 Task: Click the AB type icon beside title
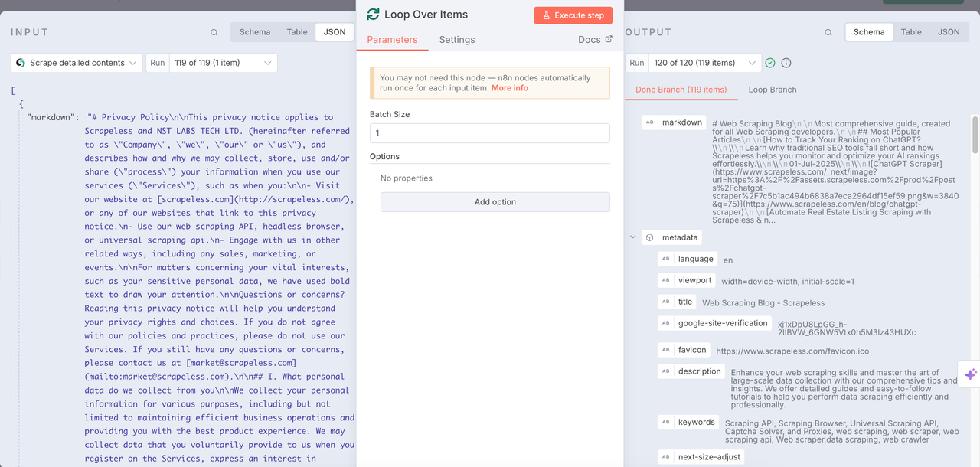click(666, 302)
